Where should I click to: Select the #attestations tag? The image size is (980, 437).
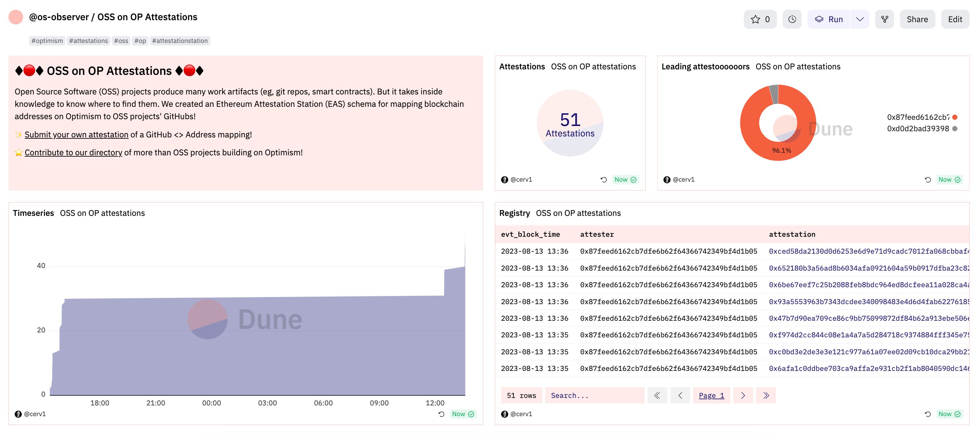89,41
